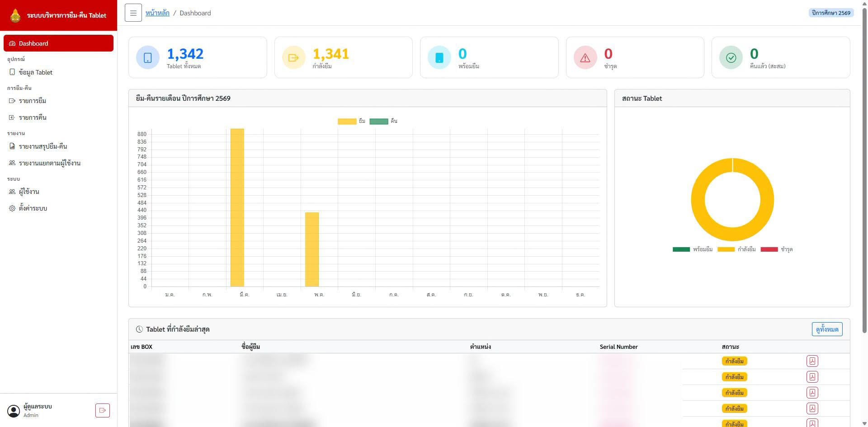868x427 pixels.
Task: Open รายงานสรุปยืม-คืน report
Action: coord(58,146)
